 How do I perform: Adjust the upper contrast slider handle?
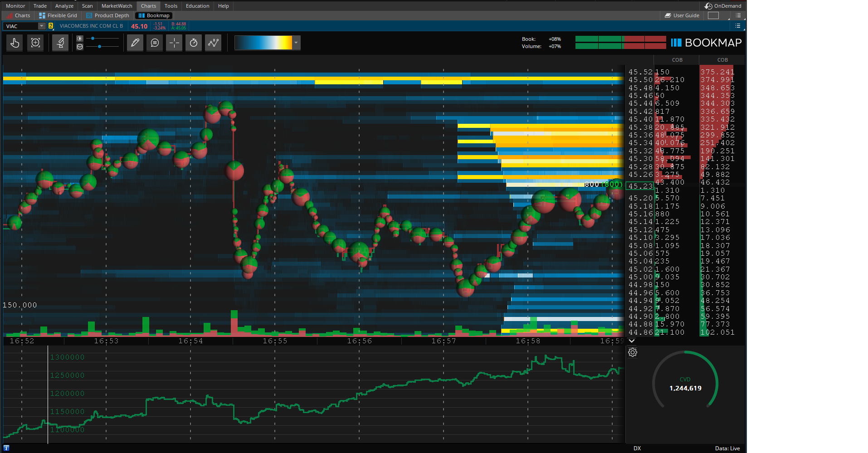click(x=93, y=39)
